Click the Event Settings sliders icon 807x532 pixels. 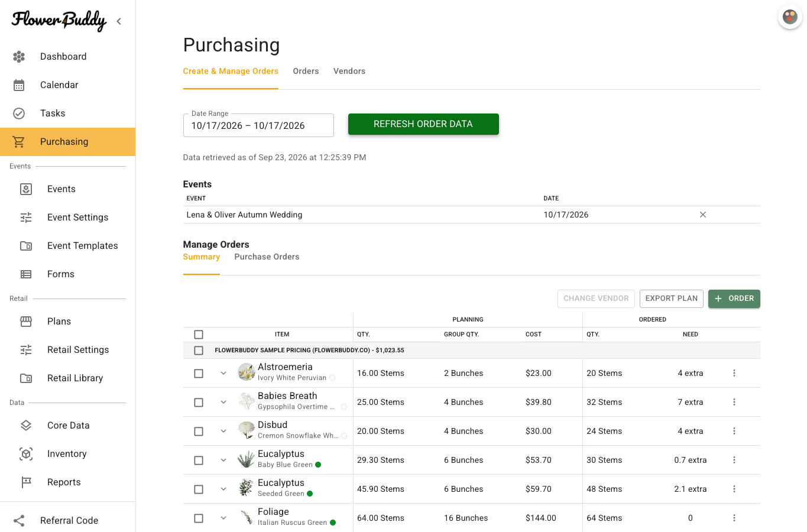click(26, 218)
